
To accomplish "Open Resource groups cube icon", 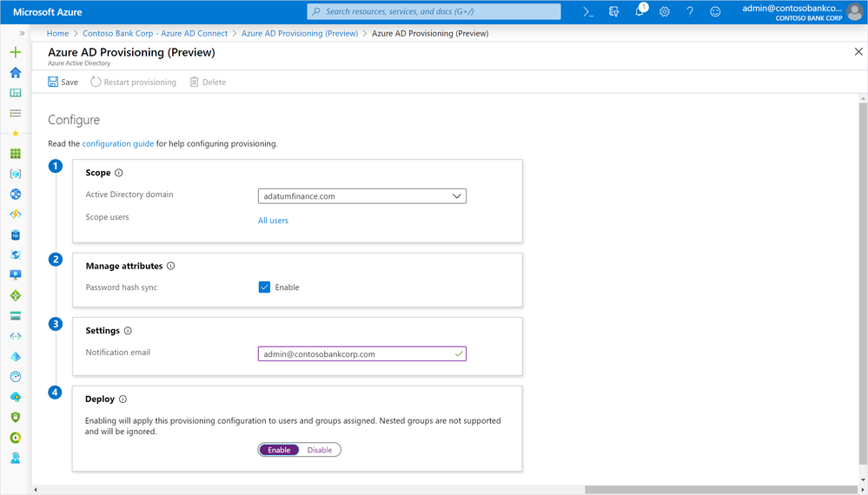I will coord(16,174).
